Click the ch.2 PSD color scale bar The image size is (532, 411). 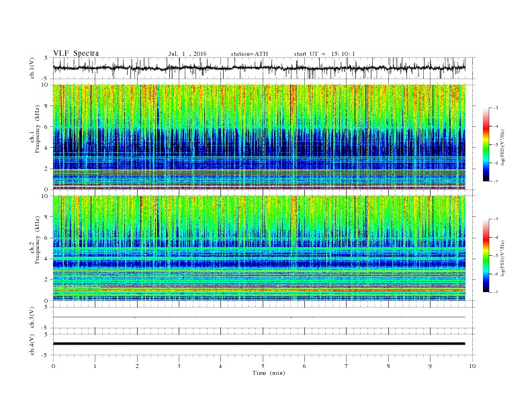pyautogui.click(x=486, y=256)
